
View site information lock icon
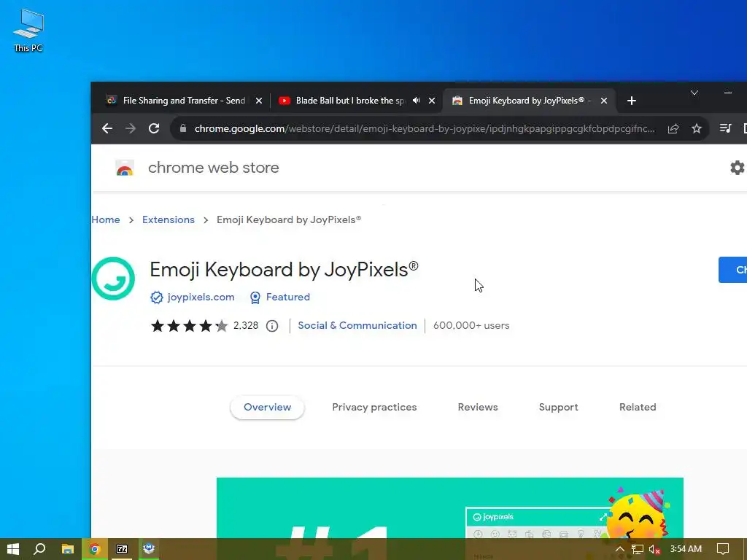(x=183, y=128)
